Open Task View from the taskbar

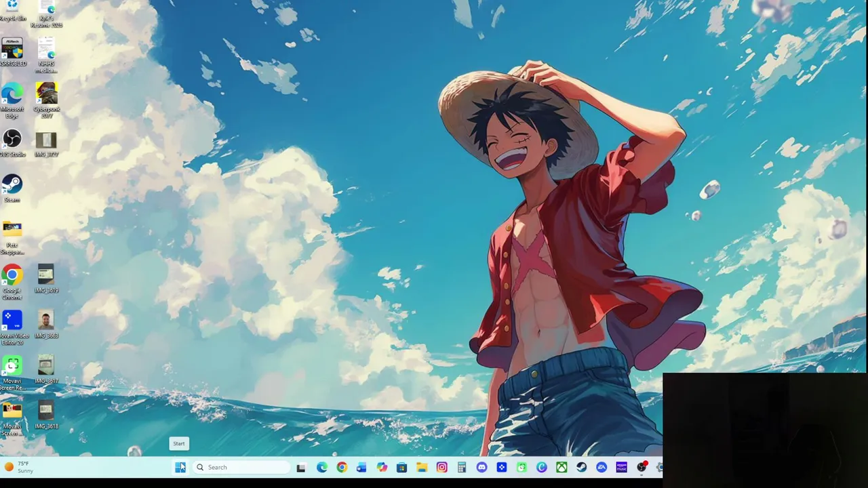pyautogui.click(x=301, y=467)
